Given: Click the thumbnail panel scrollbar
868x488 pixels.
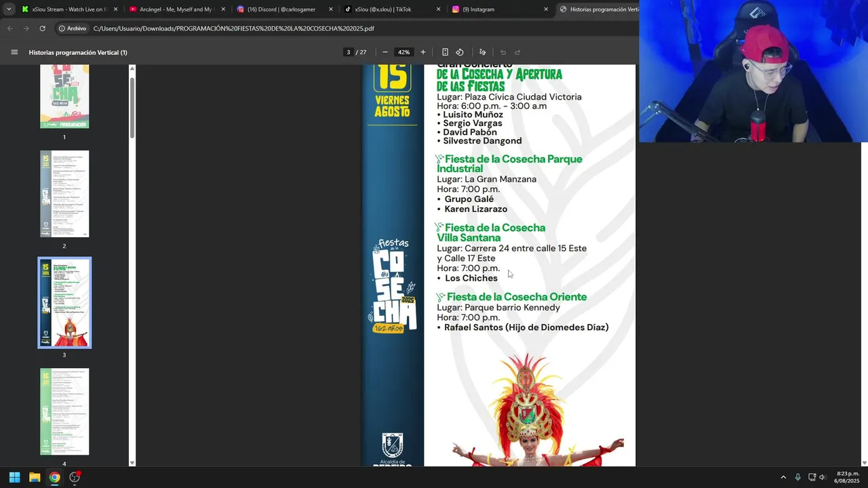Looking at the screenshot, I should click(132, 108).
